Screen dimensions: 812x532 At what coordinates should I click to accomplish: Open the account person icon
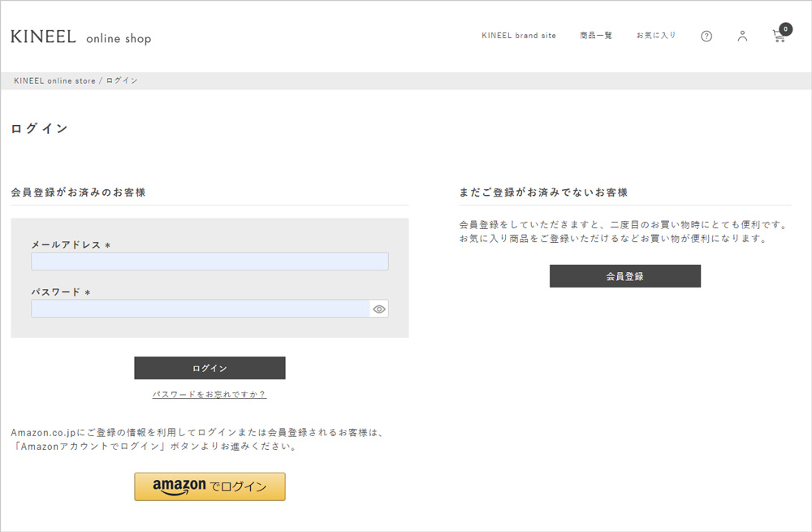(742, 37)
